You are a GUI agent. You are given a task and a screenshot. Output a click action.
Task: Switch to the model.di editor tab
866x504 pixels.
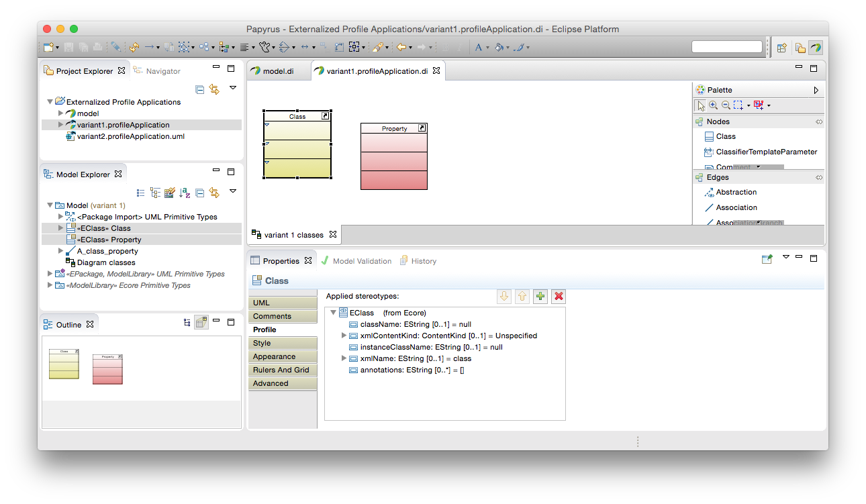278,70
